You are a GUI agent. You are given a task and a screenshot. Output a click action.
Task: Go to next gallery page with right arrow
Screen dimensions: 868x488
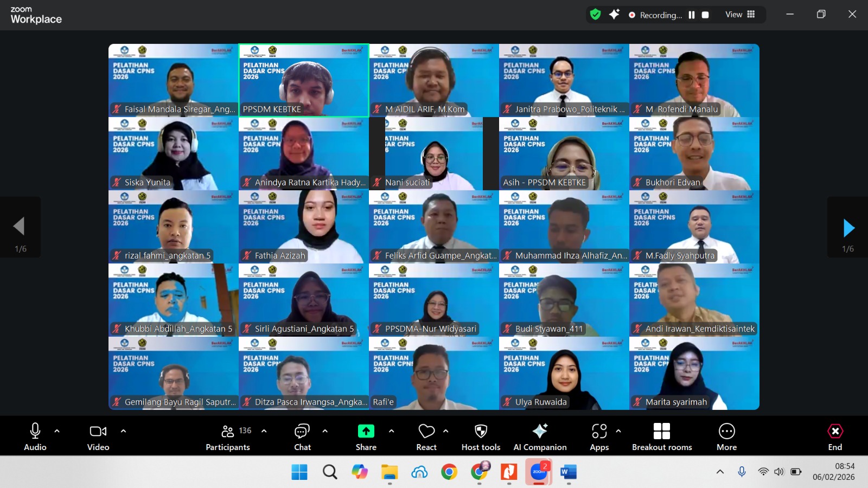(x=848, y=227)
